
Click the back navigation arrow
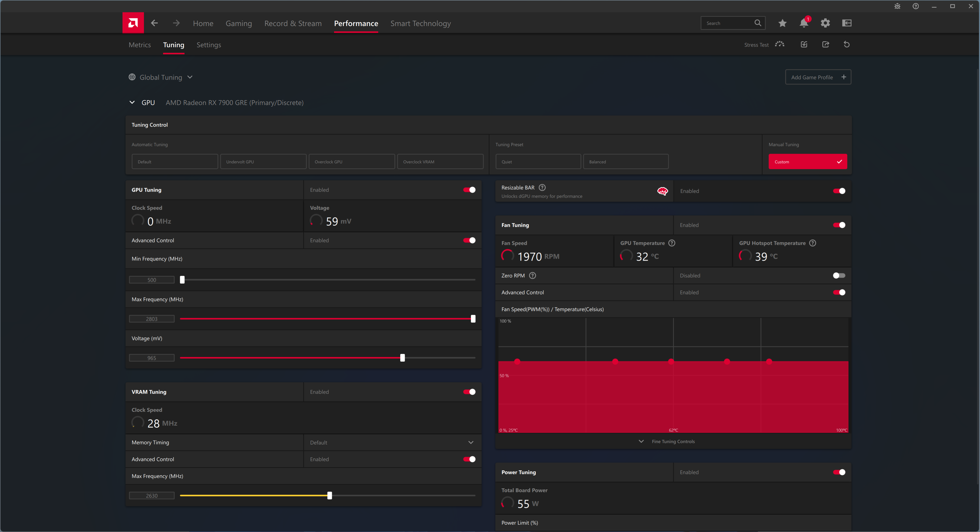pos(154,23)
